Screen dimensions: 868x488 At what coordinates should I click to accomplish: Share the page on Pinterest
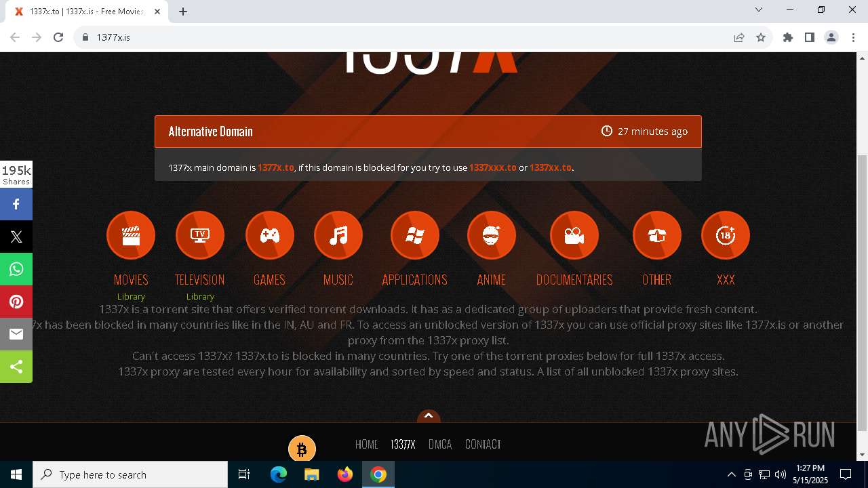[16, 302]
